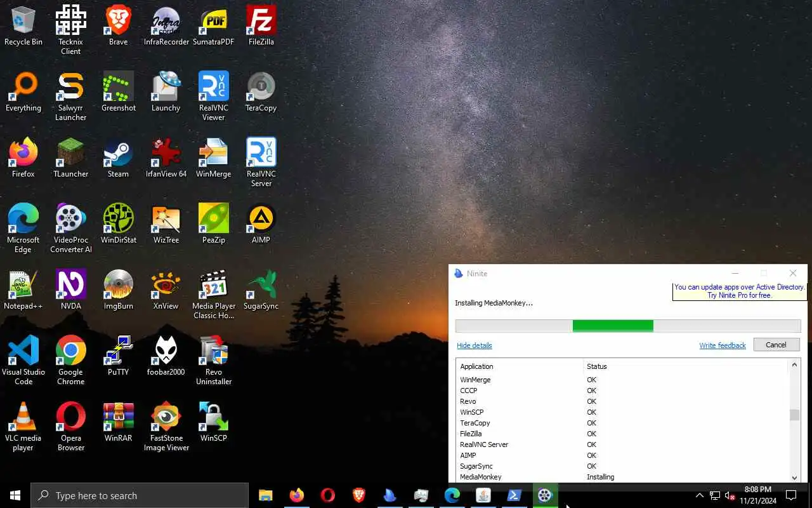812x508 pixels.
Task: Launch WinSCP desktop shortcut
Action: pyautogui.click(x=214, y=423)
